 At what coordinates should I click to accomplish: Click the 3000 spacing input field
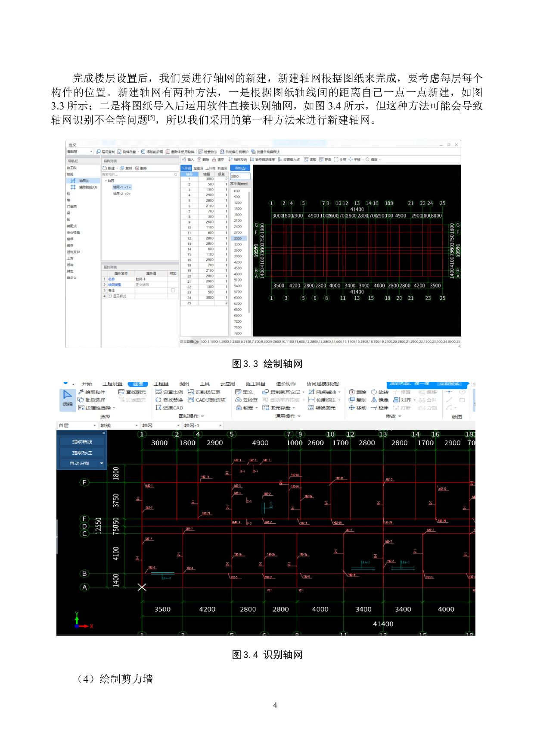point(240,176)
